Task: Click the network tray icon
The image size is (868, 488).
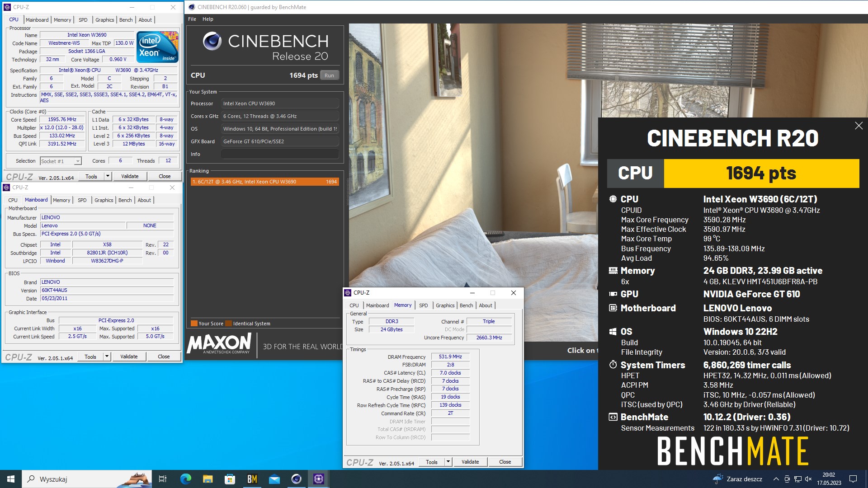Action: click(x=797, y=479)
